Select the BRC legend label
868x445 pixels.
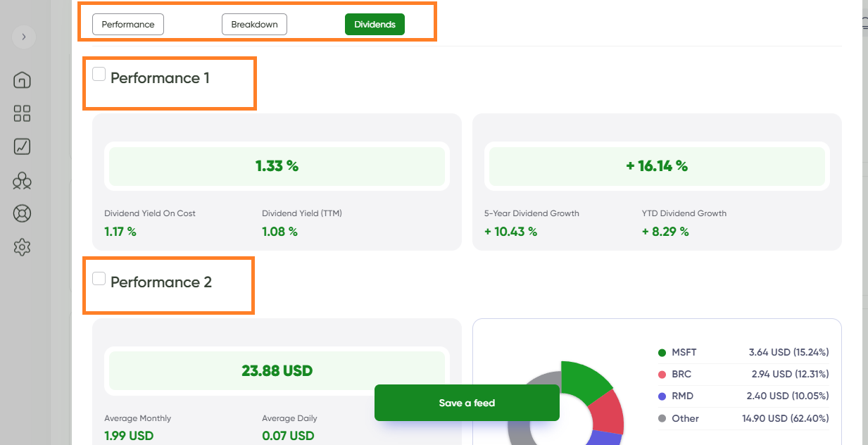click(681, 374)
